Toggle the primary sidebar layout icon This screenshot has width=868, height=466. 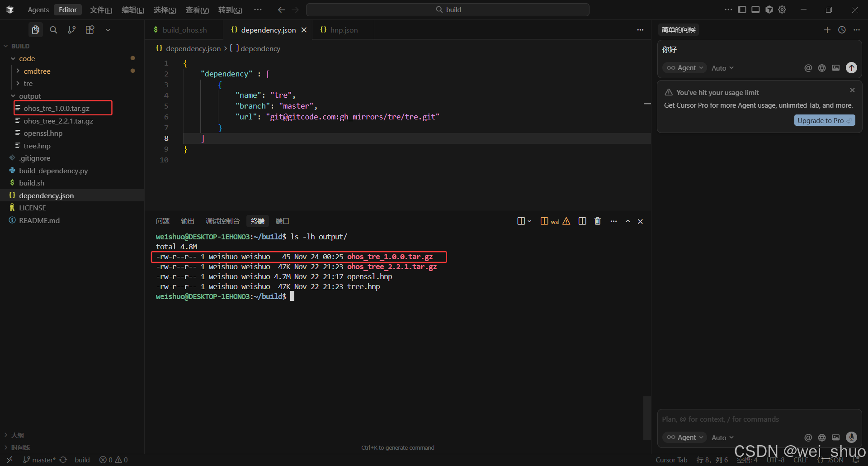coord(742,10)
